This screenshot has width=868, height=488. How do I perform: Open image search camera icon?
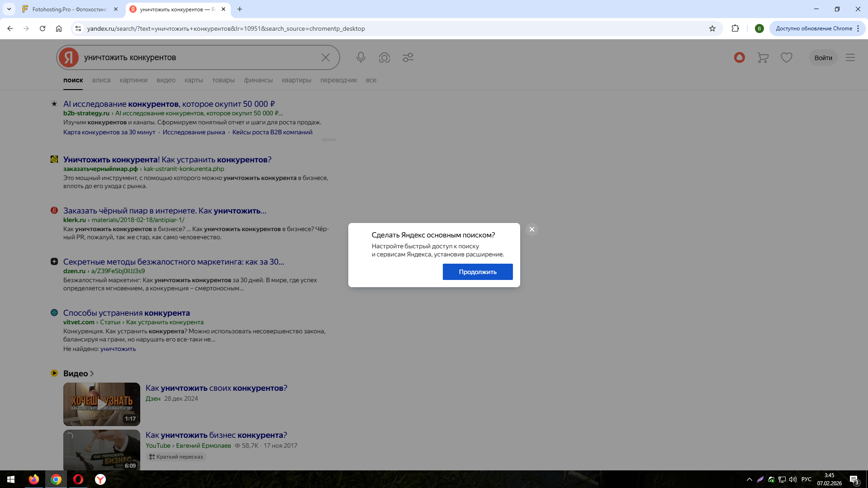click(384, 57)
